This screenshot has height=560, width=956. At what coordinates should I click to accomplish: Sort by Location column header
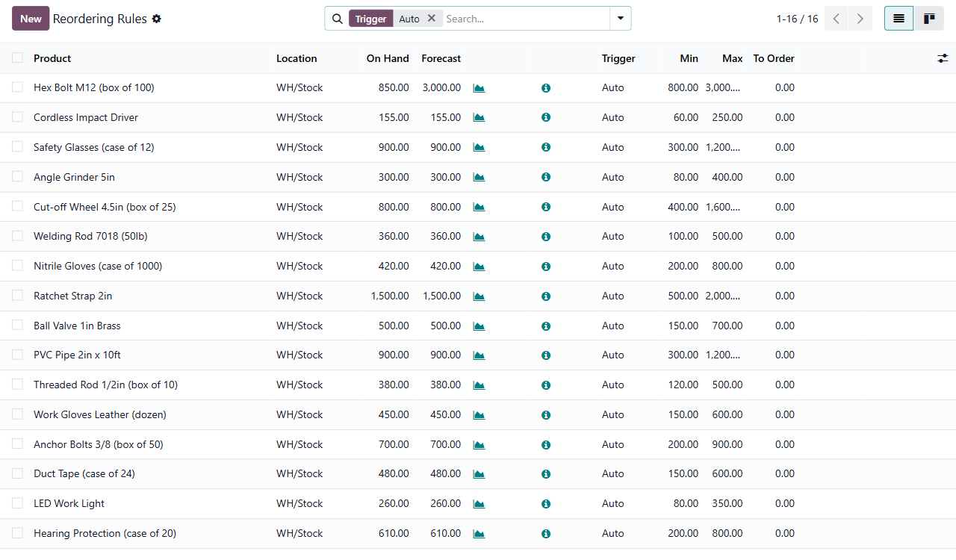[x=297, y=58]
